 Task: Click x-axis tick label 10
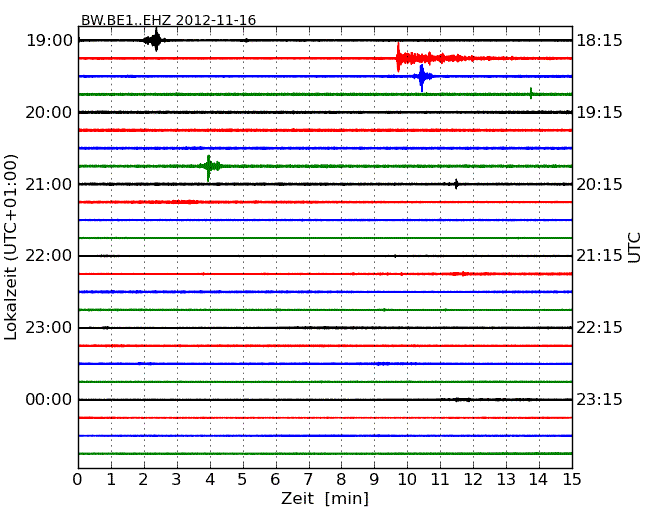[407, 480]
